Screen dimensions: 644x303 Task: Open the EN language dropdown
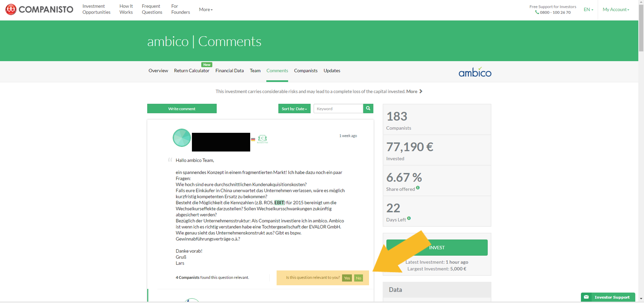click(588, 9)
